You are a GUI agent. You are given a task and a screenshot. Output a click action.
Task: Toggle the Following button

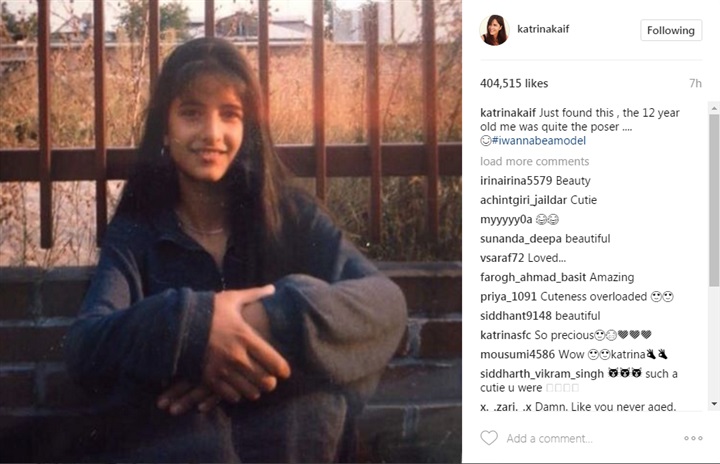671,30
